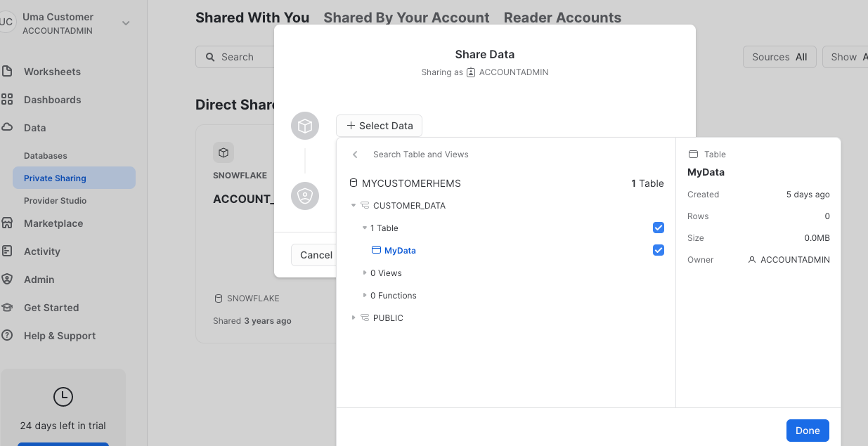Expand the 0 Views node
Viewport: 868px width, 446px height.
tap(364, 273)
